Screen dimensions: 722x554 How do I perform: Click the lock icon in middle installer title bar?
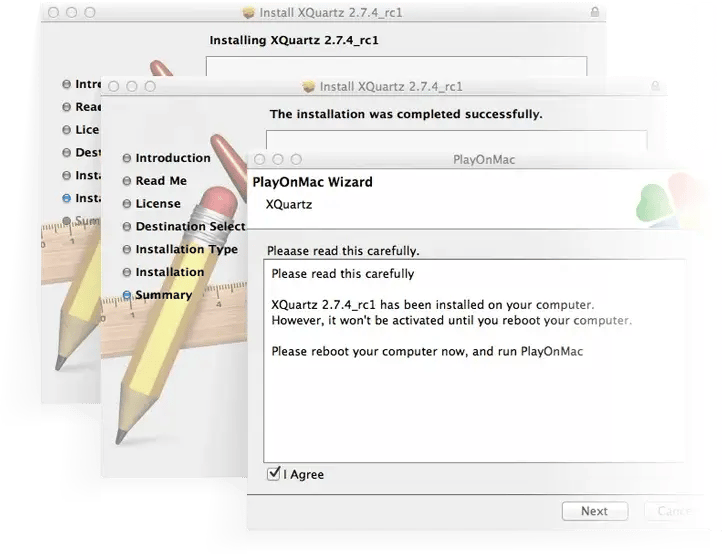[x=655, y=86]
